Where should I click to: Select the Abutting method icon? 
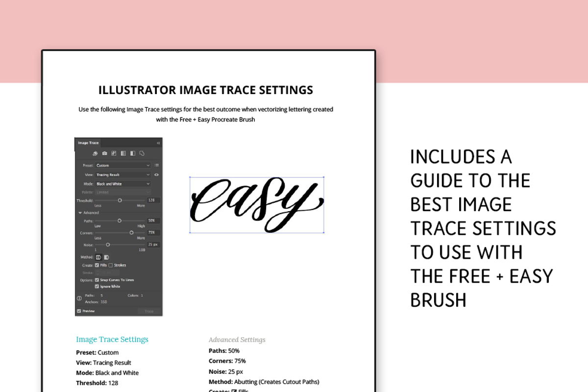[98, 257]
